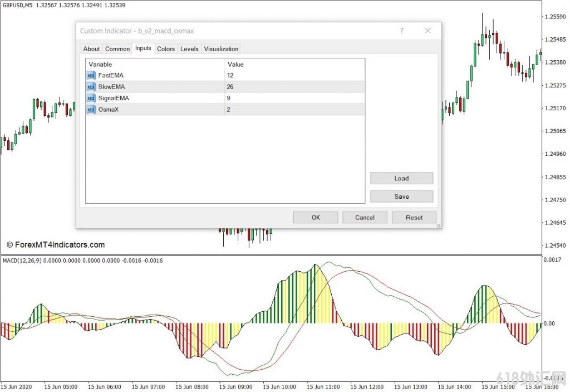Select the OsmaX variable name
570x392 pixels.
pyautogui.click(x=109, y=110)
